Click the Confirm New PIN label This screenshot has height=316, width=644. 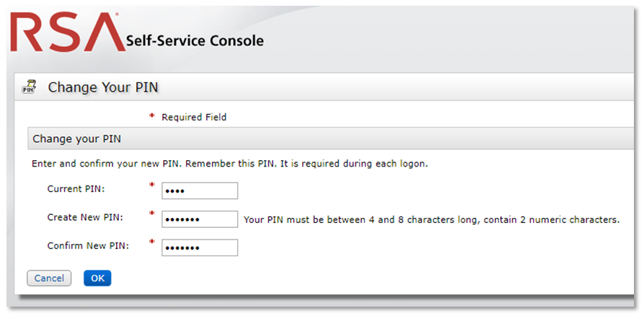[88, 245]
